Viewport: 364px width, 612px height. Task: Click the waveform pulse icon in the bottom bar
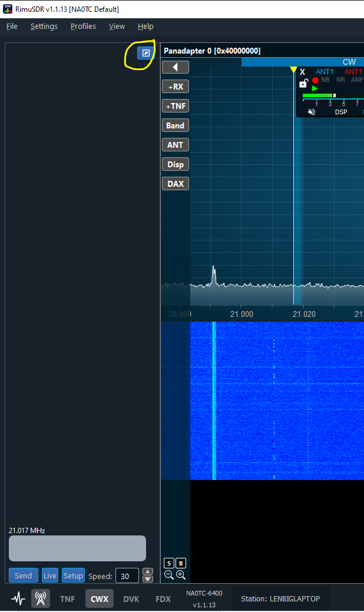point(18,598)
